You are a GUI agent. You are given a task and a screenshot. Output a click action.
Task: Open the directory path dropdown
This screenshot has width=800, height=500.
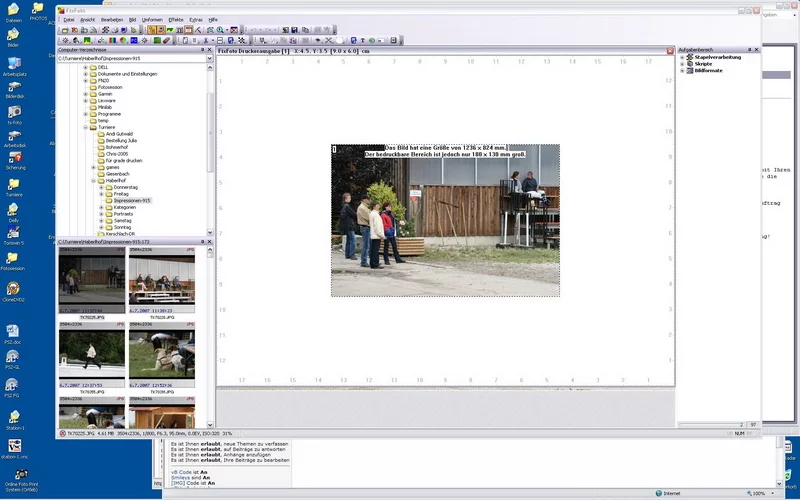tap(209, 59)
